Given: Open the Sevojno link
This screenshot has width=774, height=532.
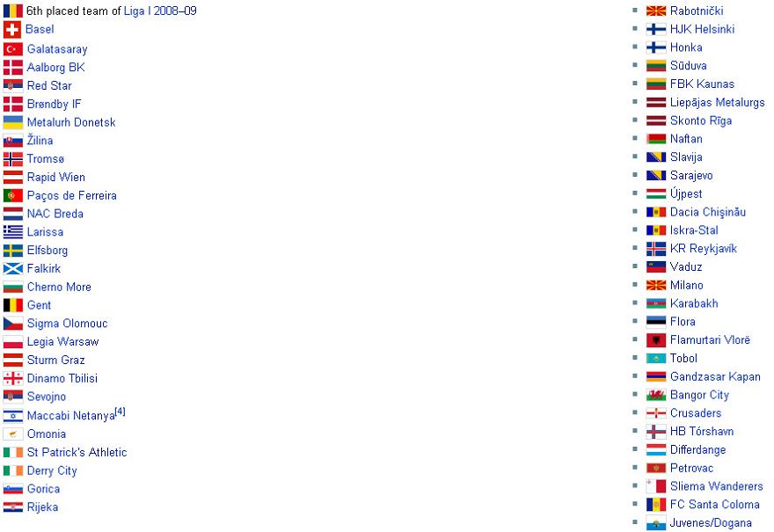Looking at the screenshot, I should click(47, 397).
